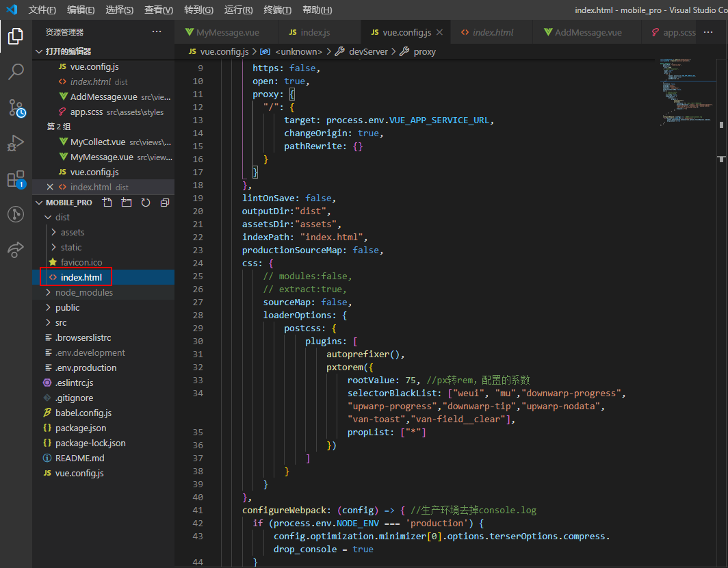Open the Extensions view
728x568 pixels.
[16, 179]
